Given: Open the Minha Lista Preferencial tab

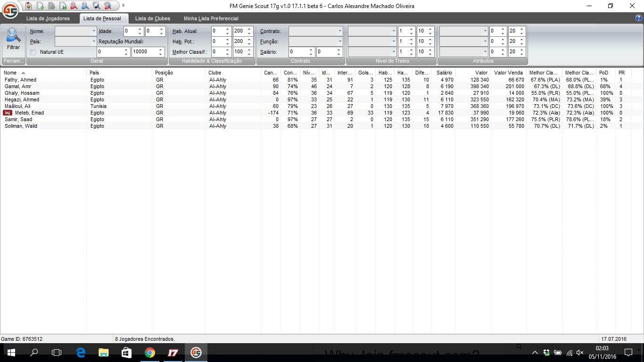Looking at the screenshot, I should tap(211, 18).
